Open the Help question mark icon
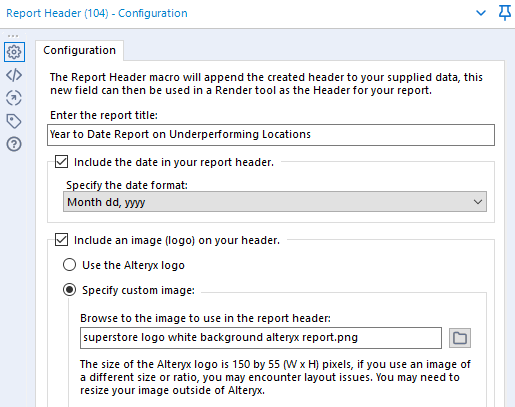The image size is (515, 407). [14, 144]
